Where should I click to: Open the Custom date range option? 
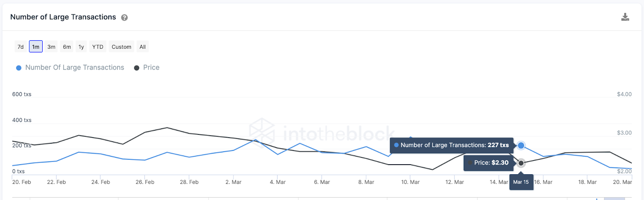click(122, 47)
